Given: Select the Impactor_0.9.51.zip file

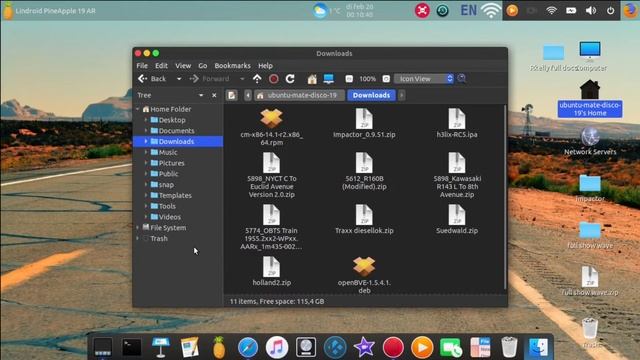Looking at the screenshot, I should tap(364, 123).
